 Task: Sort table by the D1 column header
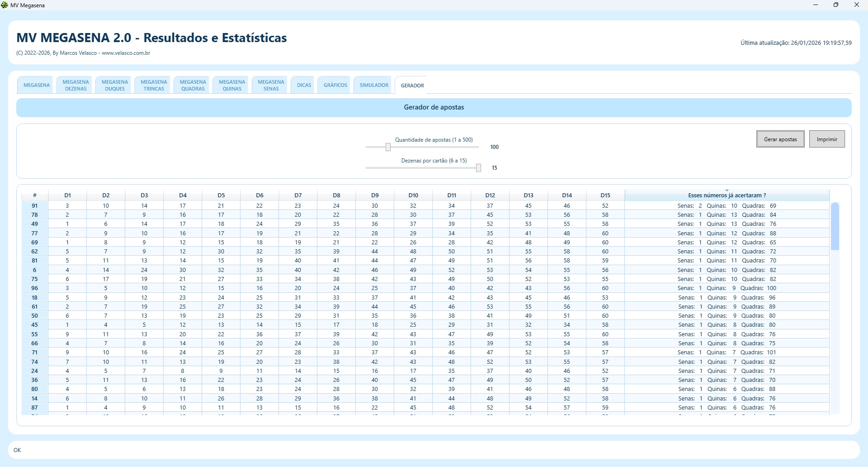[67, 195]
